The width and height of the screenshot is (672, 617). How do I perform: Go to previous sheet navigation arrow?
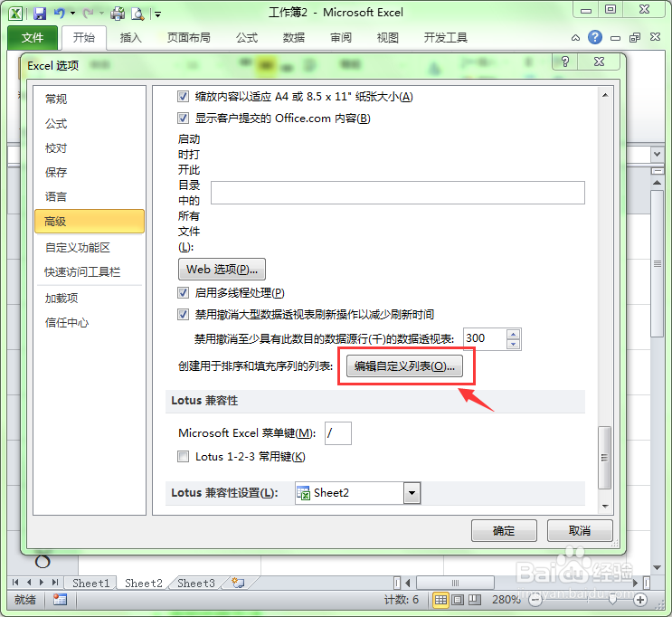[x=29, y=583]
